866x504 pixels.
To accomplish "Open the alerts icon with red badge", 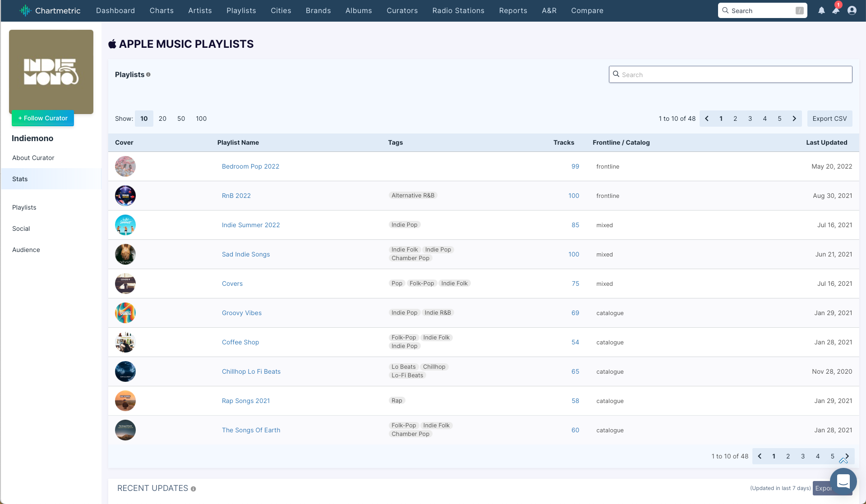I will point(836,10).
